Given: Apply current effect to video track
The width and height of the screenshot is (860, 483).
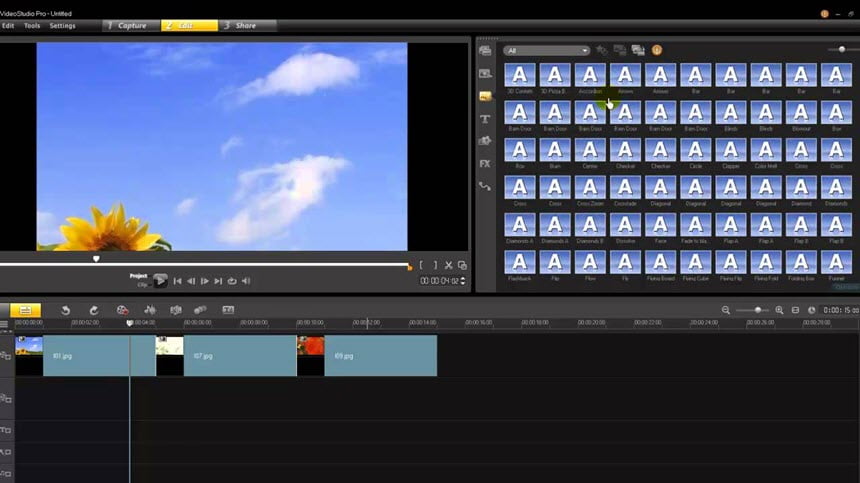Looking at the screenshot, I should (620, 50).
